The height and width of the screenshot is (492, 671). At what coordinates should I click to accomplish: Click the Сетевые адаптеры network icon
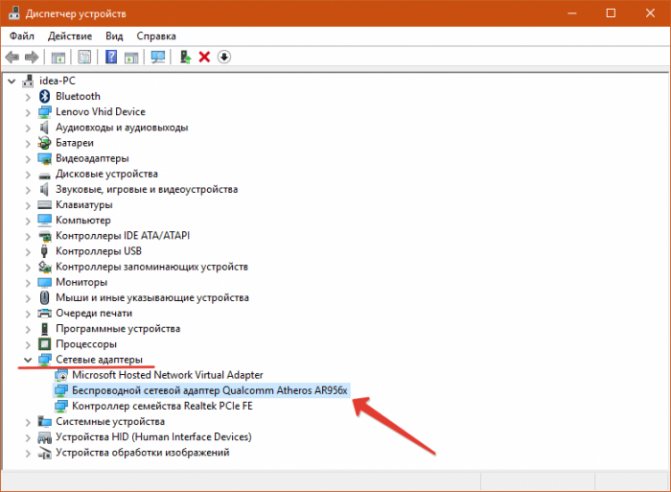pyautogui.click(x=45, y=360)
